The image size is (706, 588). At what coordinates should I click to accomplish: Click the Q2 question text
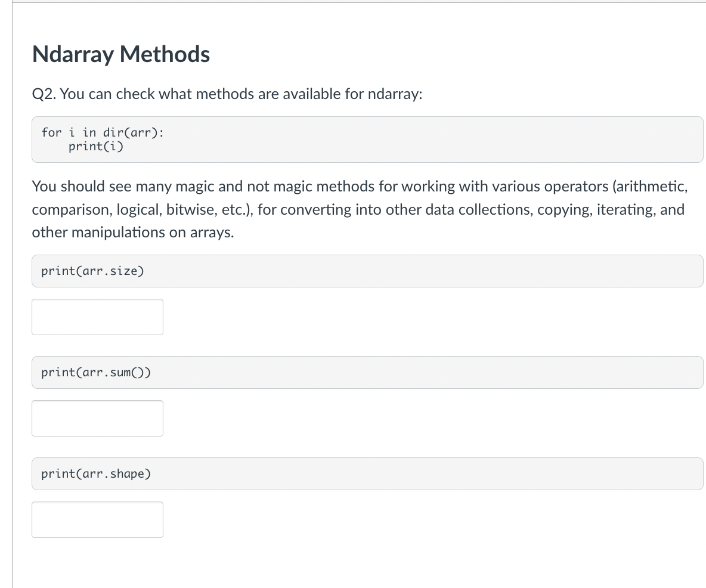(228, 94)
